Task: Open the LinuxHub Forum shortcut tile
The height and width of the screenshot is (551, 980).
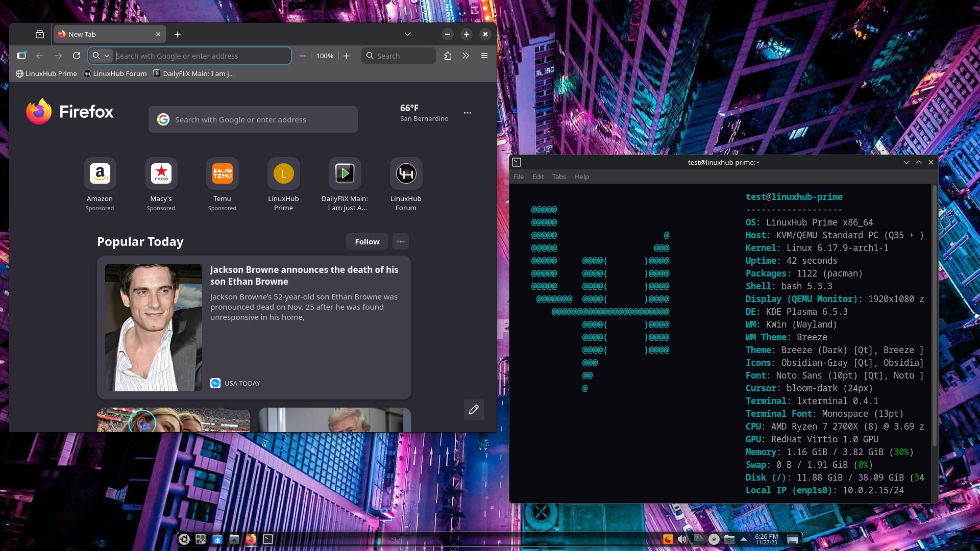Action: (406, 173)
